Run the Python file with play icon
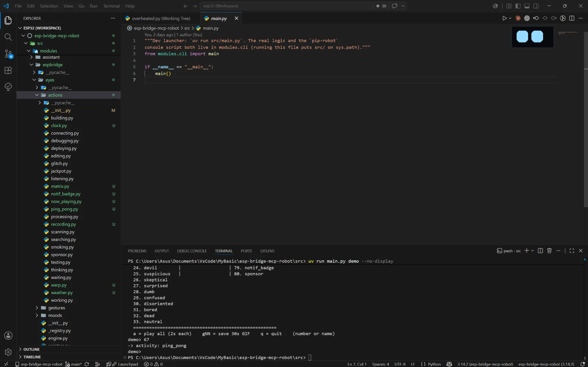 pos(504,18)
